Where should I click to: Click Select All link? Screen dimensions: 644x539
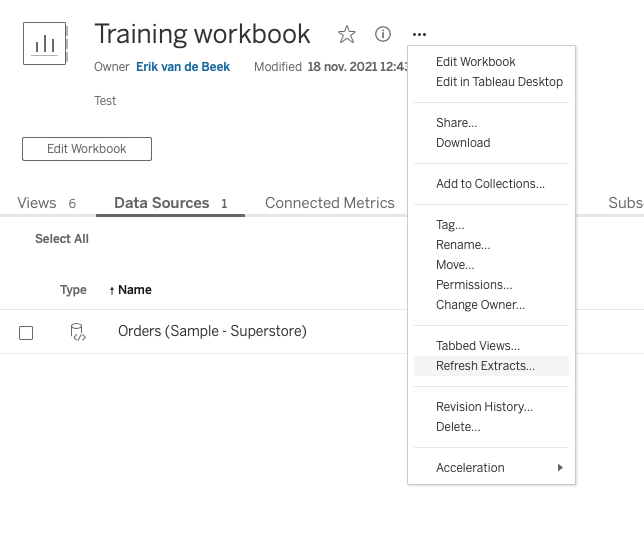pyautogui.click(x=62, y=239)
